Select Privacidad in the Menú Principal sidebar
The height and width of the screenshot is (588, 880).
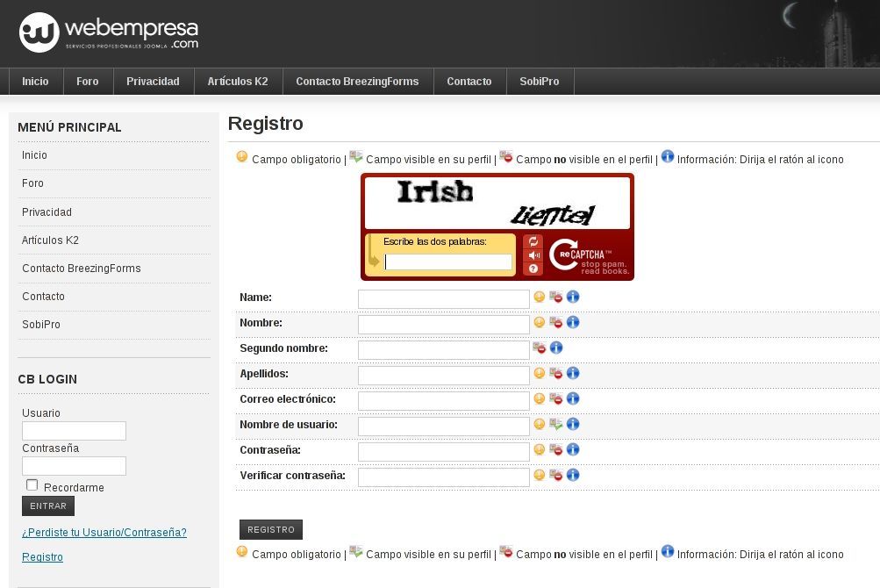coord(114,212)
